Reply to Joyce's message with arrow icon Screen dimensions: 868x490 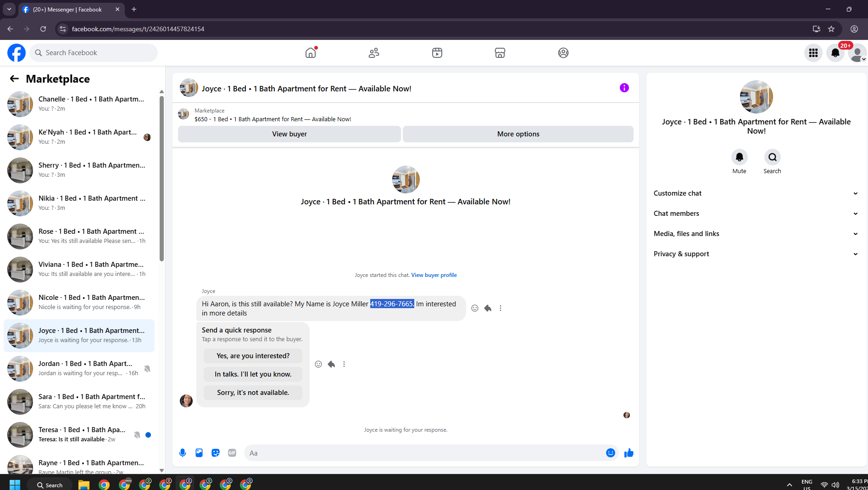point(488,308)
